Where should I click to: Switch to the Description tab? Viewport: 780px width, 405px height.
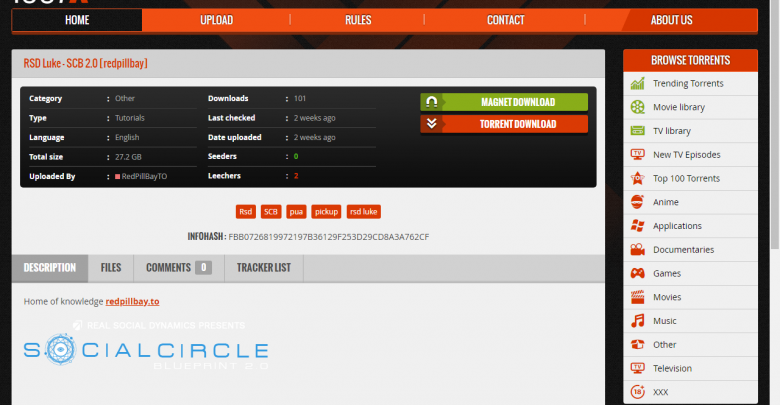pyautogui.click(x=50, y=268)
